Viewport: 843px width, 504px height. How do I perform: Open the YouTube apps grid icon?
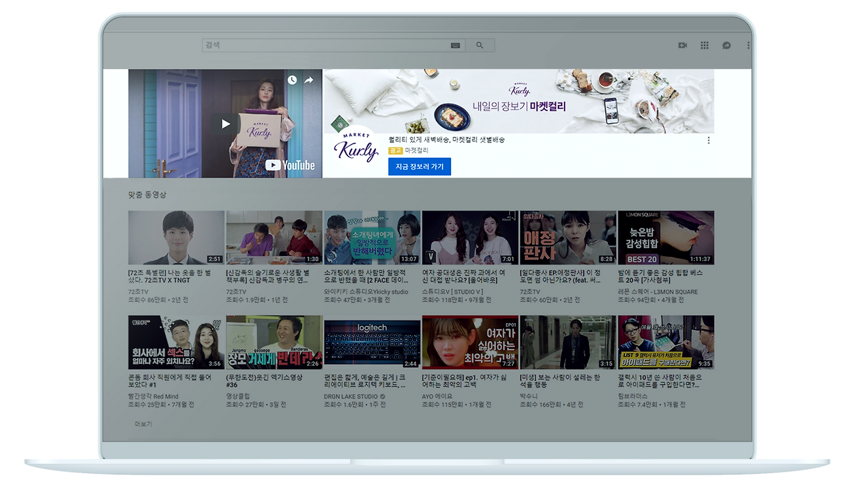point(705,45)
